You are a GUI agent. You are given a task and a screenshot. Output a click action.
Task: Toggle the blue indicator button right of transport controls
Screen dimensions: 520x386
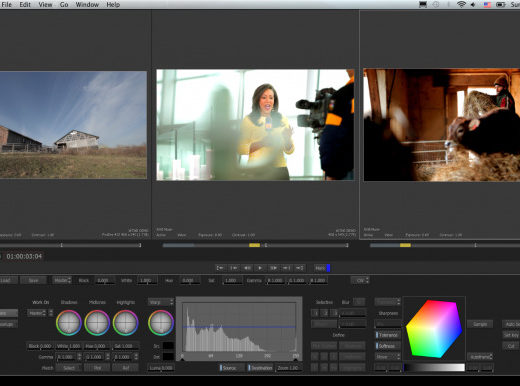click(x=328, y=268)
